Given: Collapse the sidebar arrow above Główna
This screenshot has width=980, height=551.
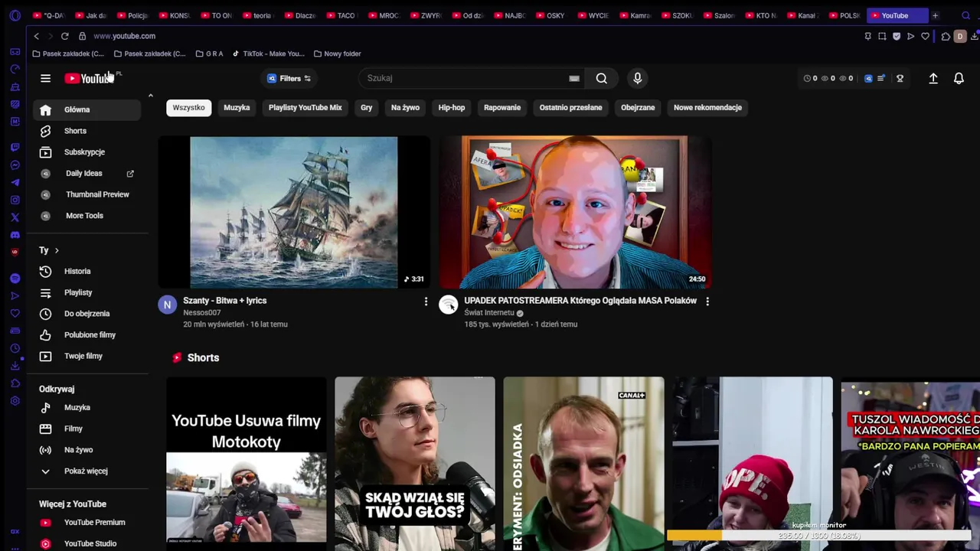Looking at the screenshot, I should tap(150, 96).
